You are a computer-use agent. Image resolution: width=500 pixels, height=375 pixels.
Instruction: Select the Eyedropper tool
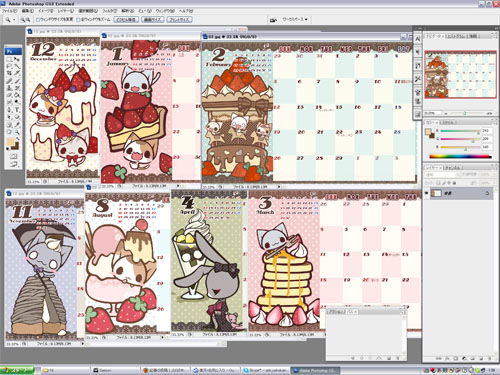coord(17,125)
